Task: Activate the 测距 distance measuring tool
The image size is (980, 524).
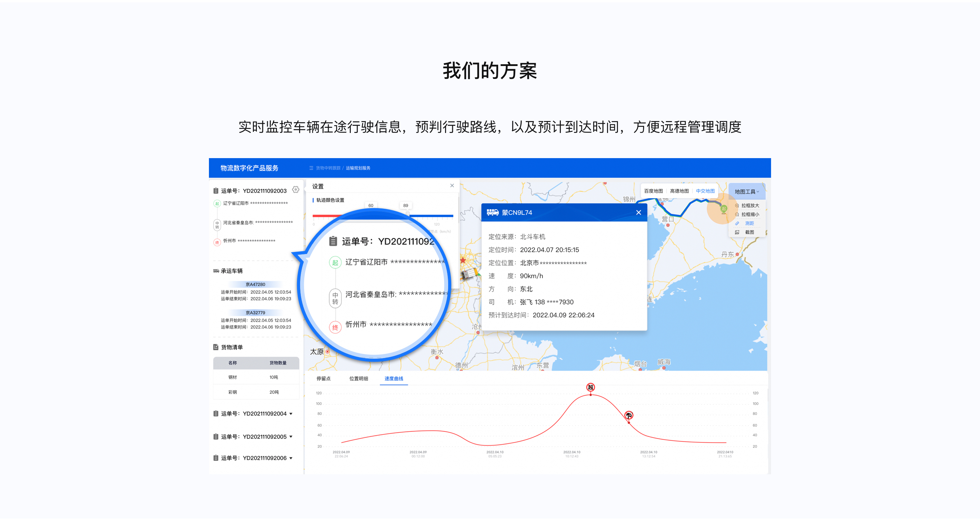Action: (745, 223)
